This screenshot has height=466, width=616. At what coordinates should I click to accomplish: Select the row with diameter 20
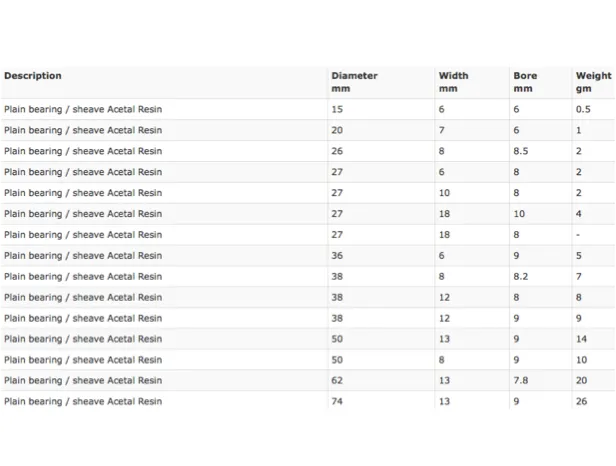pos(308,130)
